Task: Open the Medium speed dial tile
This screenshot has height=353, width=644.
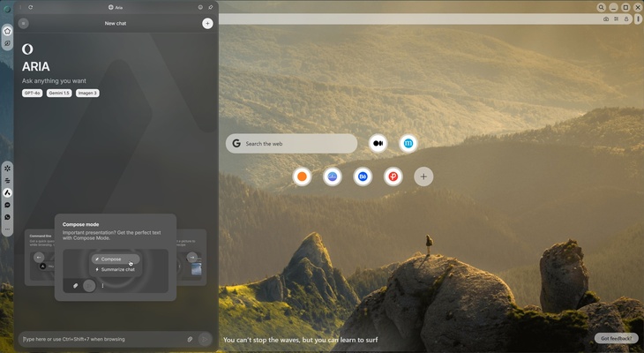Action: [x=378, y=144]
